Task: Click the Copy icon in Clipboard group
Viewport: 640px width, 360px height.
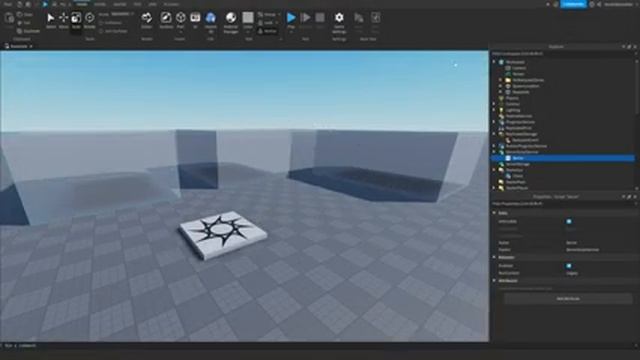Action: (20, 15)
